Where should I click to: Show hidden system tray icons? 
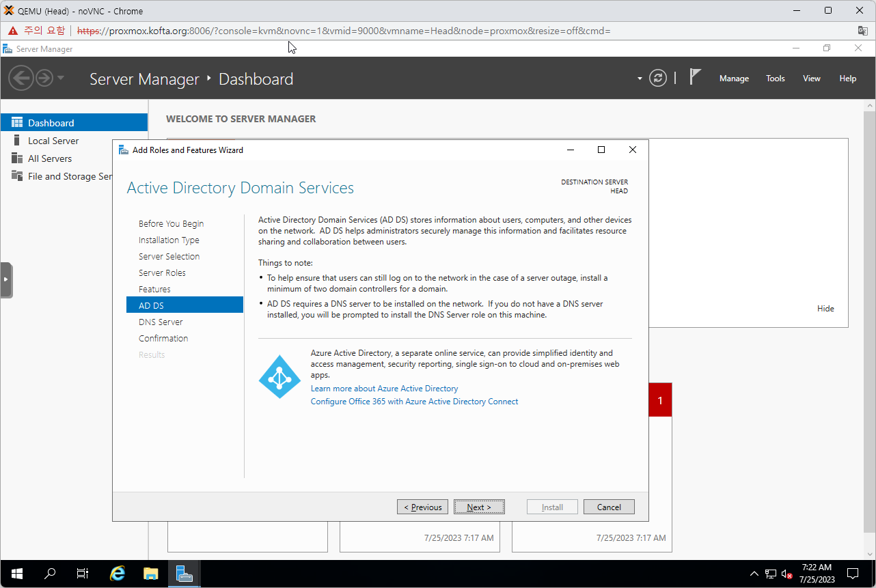[754, 574]
